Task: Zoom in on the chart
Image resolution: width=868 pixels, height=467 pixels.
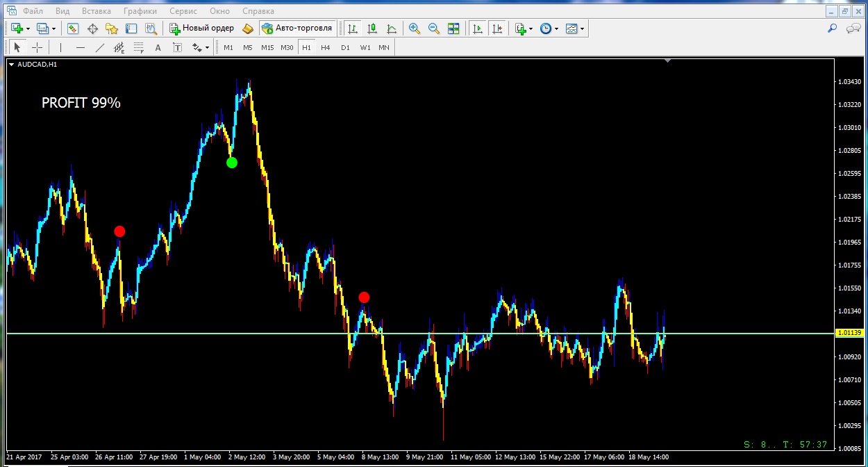Action: (415, 28)
